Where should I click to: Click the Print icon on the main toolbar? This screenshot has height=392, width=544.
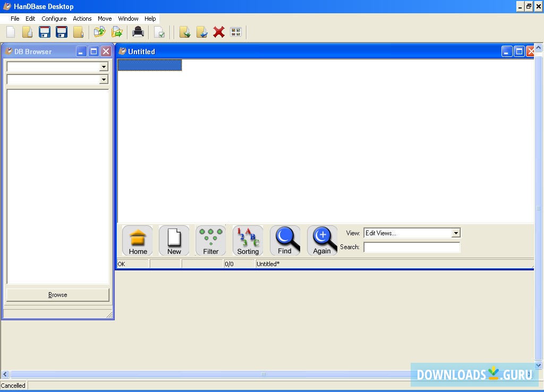point(138,32)
